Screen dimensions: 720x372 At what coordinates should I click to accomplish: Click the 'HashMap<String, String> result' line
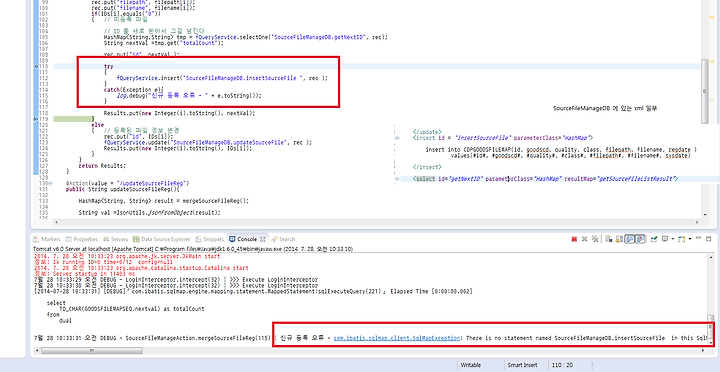pyautogui.click(x=163, y=201)
